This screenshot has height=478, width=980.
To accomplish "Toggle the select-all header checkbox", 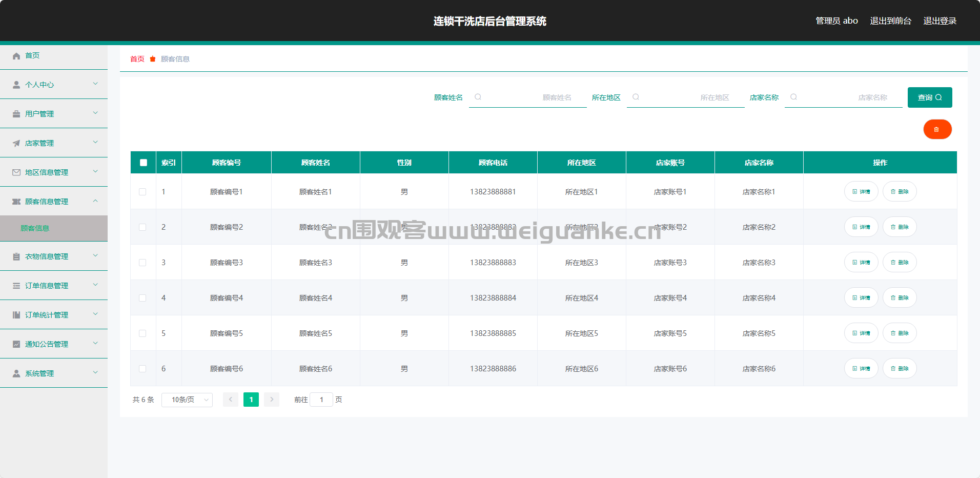I will coord(144,163).
